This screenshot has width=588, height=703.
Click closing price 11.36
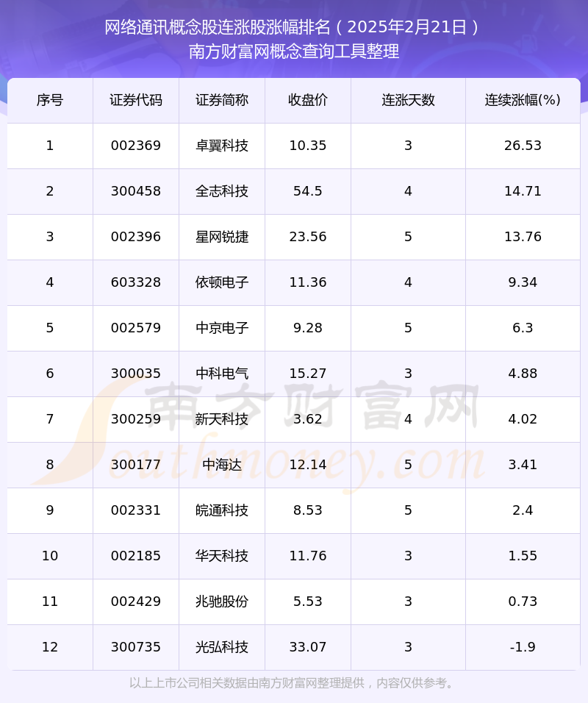click(x=308, y=282)
